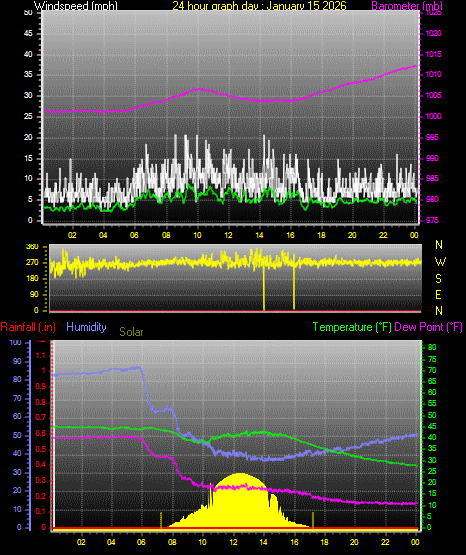Image resolution: width=466 pixels, height=555 pixels.
Task: Click wind direction axis value "270"
Action: click(32, 263)
